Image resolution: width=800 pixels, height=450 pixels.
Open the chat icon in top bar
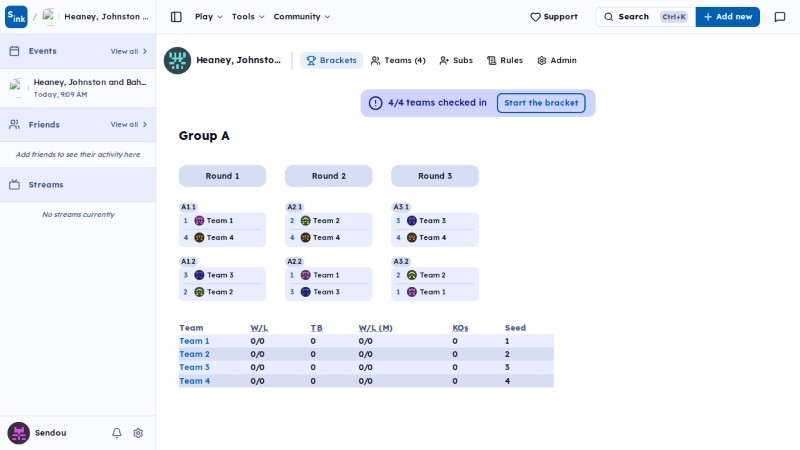click(x=780, y=17)
